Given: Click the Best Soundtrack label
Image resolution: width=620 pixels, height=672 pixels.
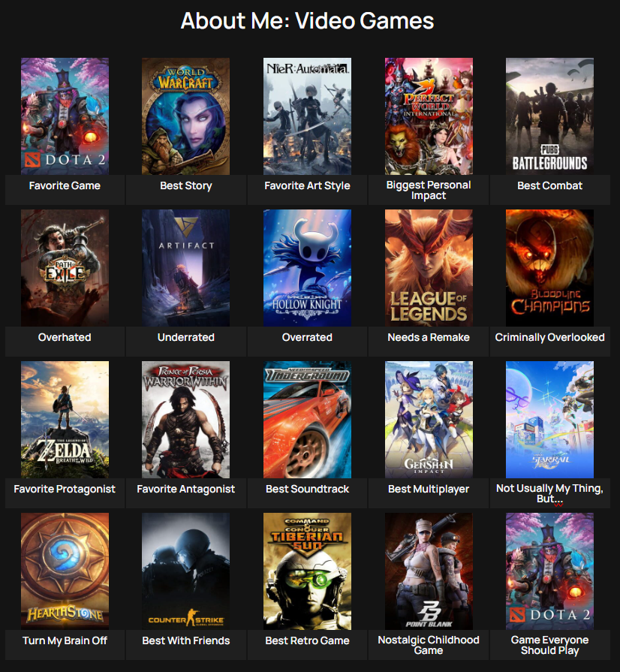Looking at the screenshot, I should coord(307,489).
